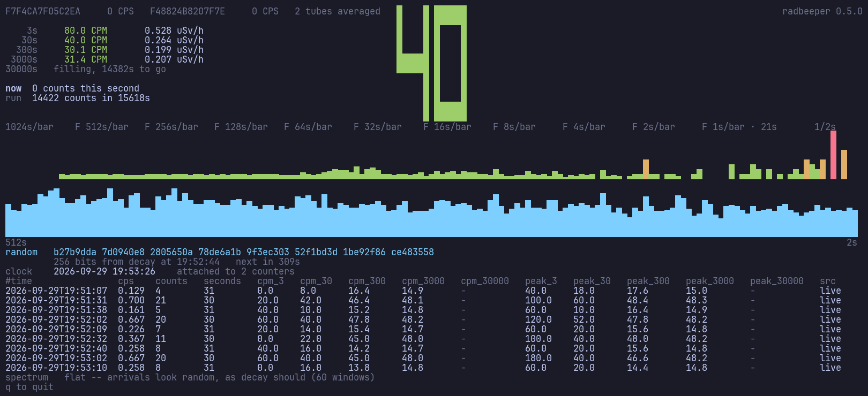
Task: Click the tube ID F48824B8207F7E
Action: tap(188, 11)
